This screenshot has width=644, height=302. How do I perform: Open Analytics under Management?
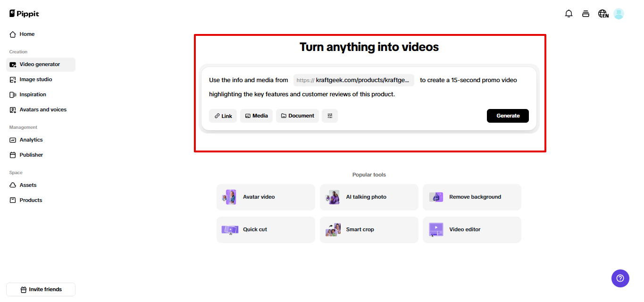[x=30, y=140]
